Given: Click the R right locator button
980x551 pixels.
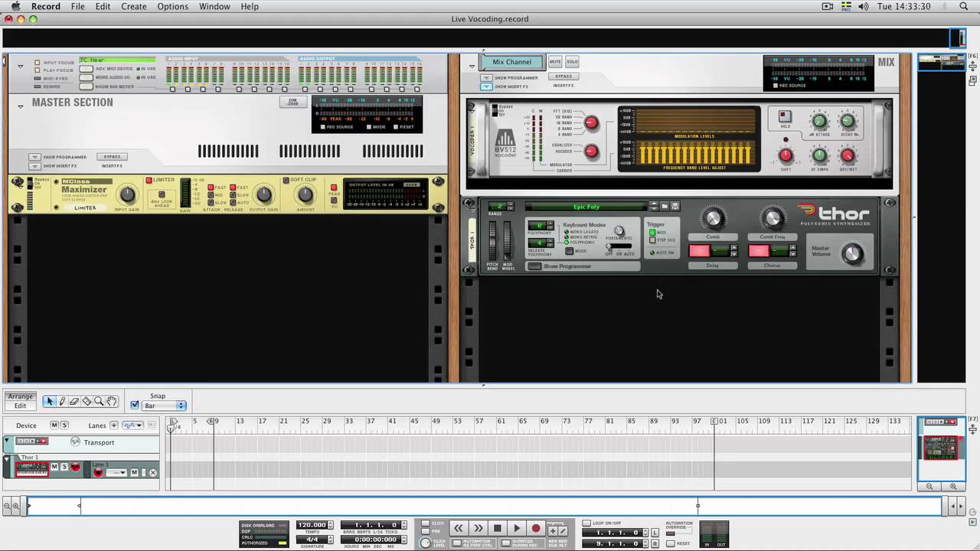Looking at the screenshot, I should tap(655, 544).
